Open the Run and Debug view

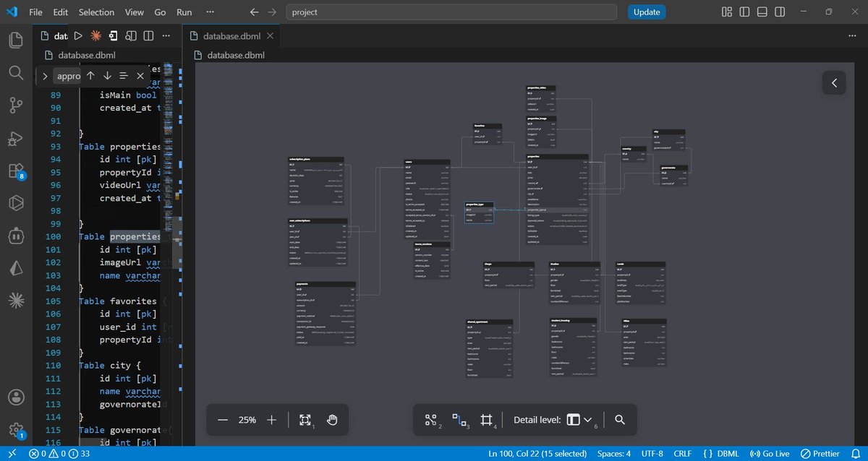point(16,138)
